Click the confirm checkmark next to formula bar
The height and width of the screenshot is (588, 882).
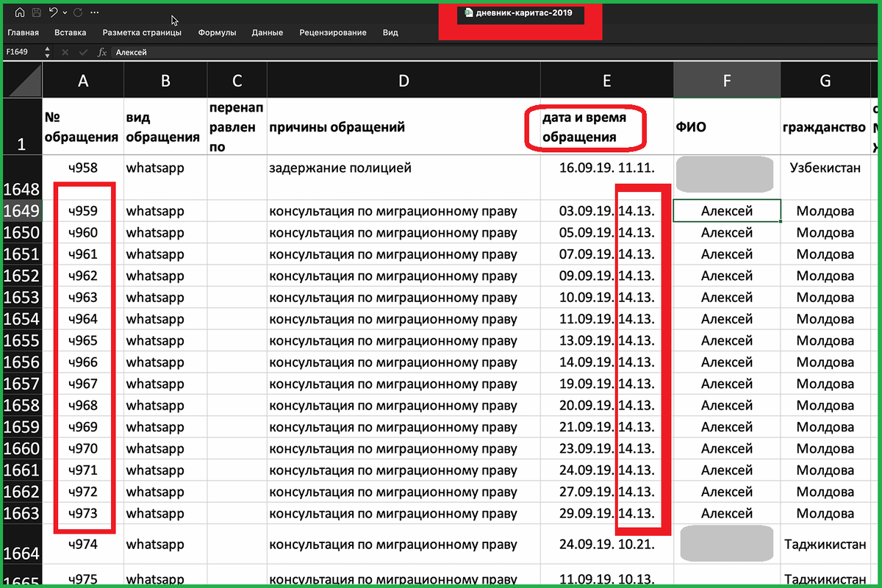tap(83, 52)
